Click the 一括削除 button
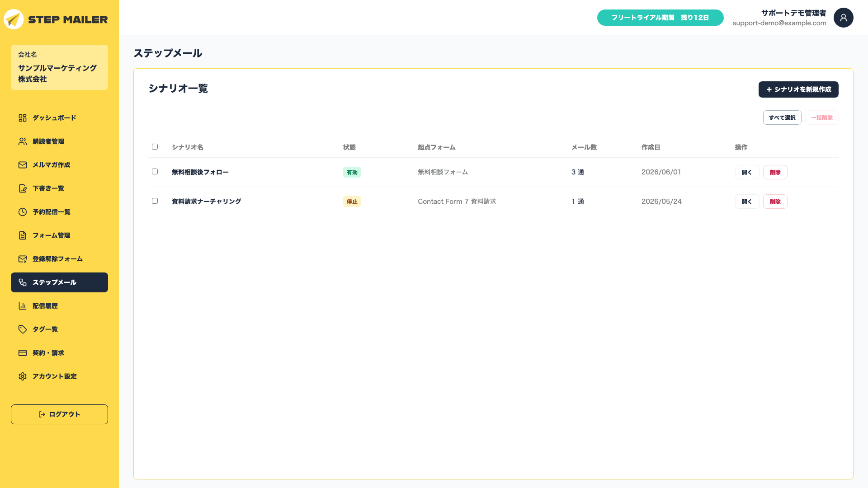This screenshot has height=488, width=868. [x=821, y=117]
